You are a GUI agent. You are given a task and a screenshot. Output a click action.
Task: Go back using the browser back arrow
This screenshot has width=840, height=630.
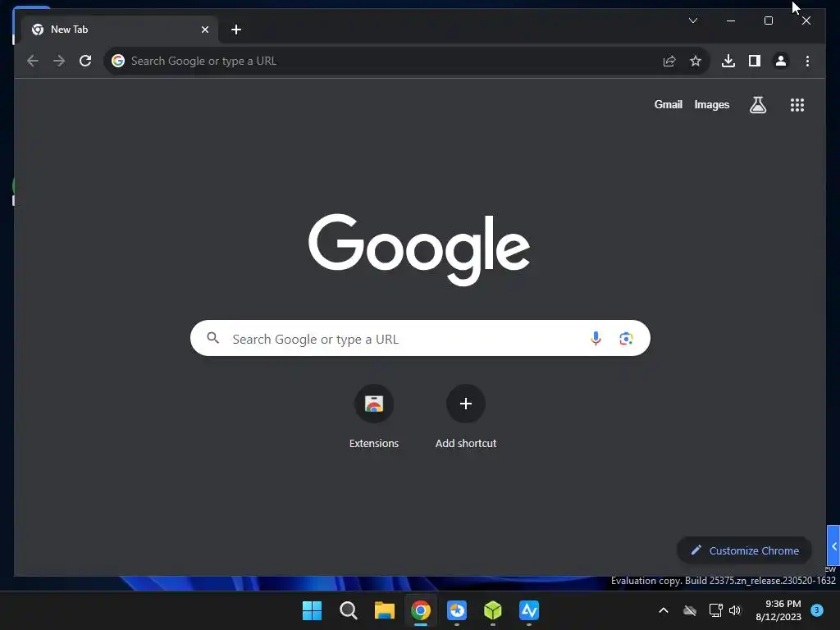point(33,61)
